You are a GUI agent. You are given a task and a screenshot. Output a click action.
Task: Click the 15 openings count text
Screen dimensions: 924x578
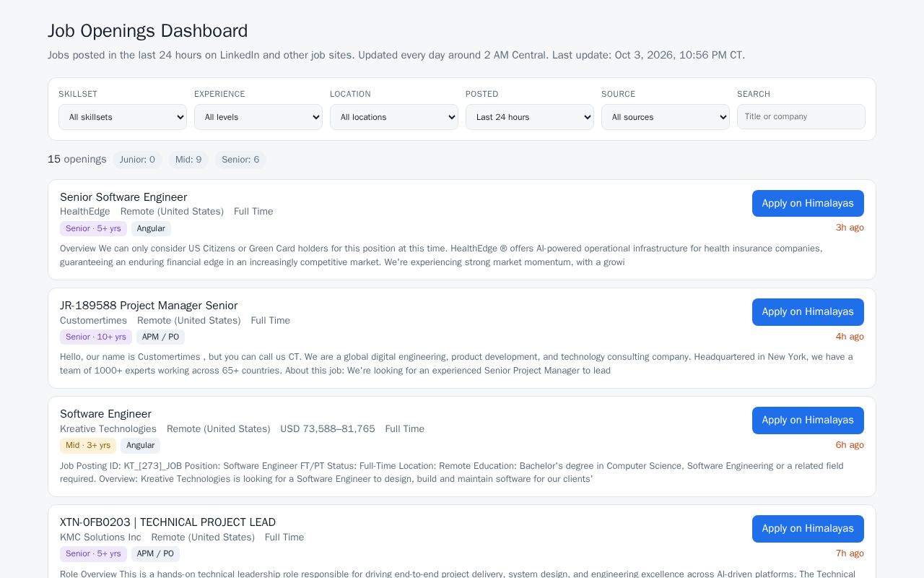[77, 159]
